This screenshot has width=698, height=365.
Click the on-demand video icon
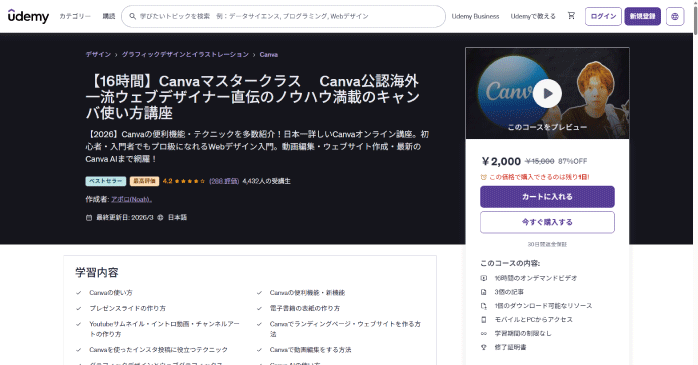coord(483,278)
